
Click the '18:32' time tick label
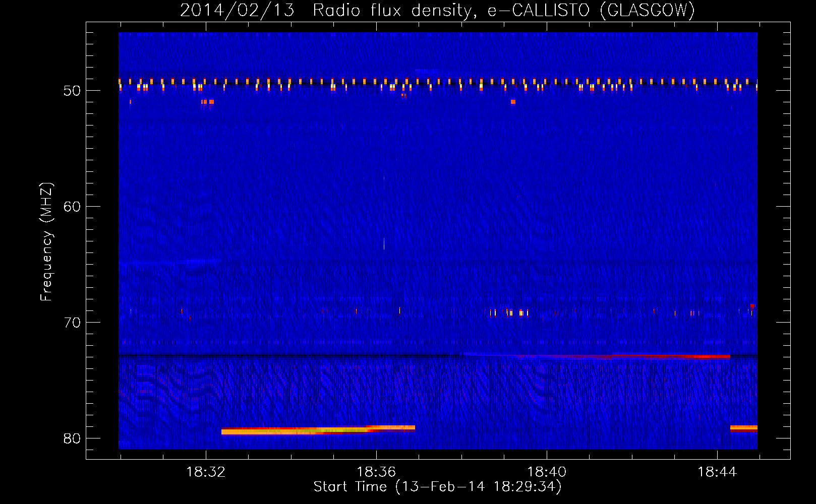point(206,472)
